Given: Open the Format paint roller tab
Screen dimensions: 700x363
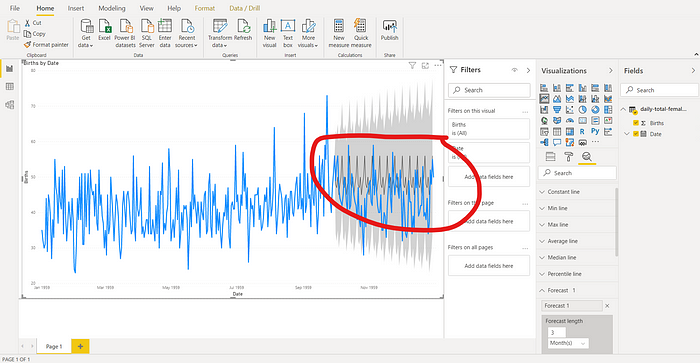Looking at the screenshot, I should click(569, 157).
